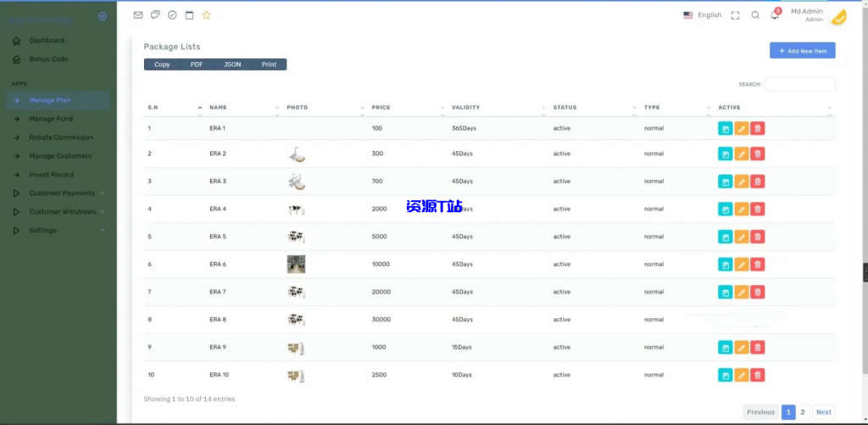Click the Add New Item button

[802, 51]
